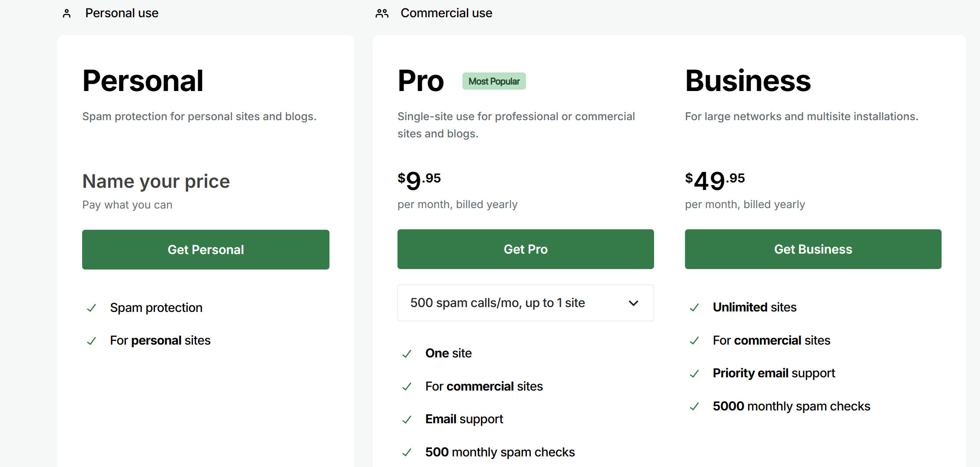Click the Name your price text
Screen dimensions: 980x467
156,181
